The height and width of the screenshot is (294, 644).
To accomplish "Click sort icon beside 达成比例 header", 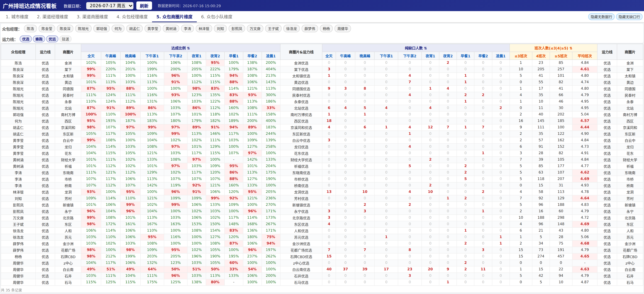I will 189,48.
